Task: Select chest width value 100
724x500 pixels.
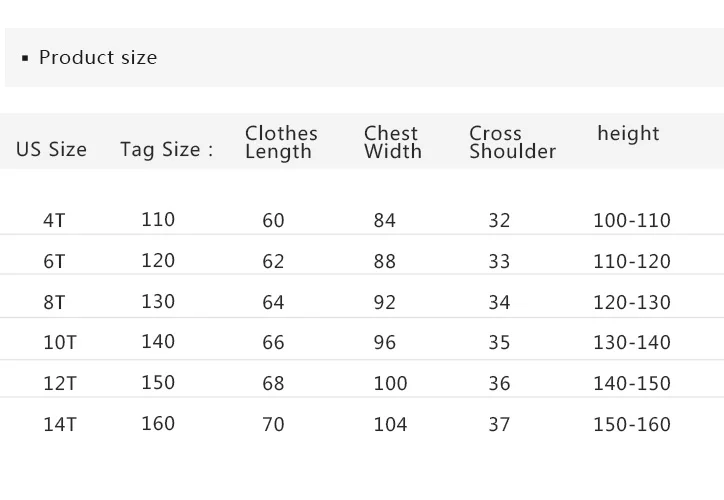Action: pos(390,383)
